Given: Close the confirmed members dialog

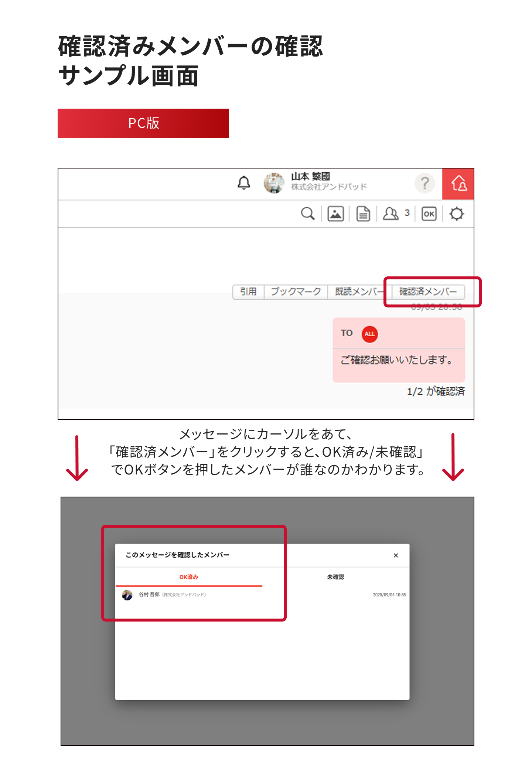Looking at the screenshot, I should coord(396,555).
